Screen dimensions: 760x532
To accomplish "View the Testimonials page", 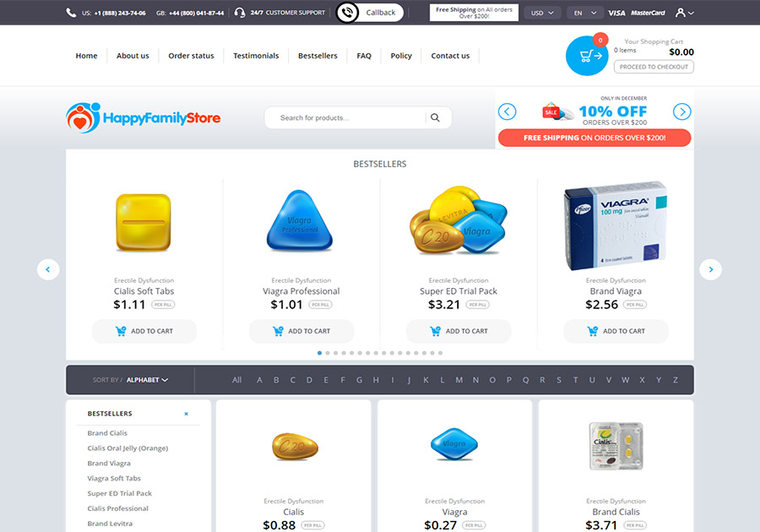I will click(x=256, y=56).
